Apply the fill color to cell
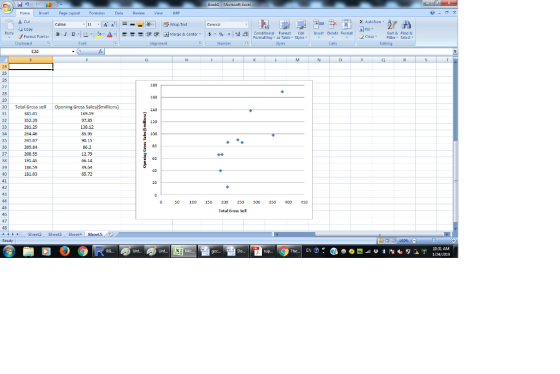Viewport: 560px width, 374px height. coord(99,34)
